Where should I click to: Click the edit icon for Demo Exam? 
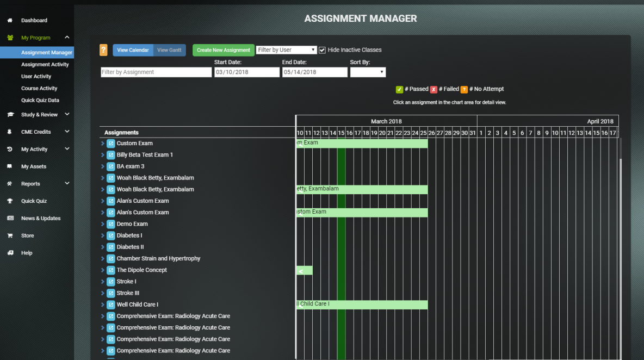coord(110,224)
